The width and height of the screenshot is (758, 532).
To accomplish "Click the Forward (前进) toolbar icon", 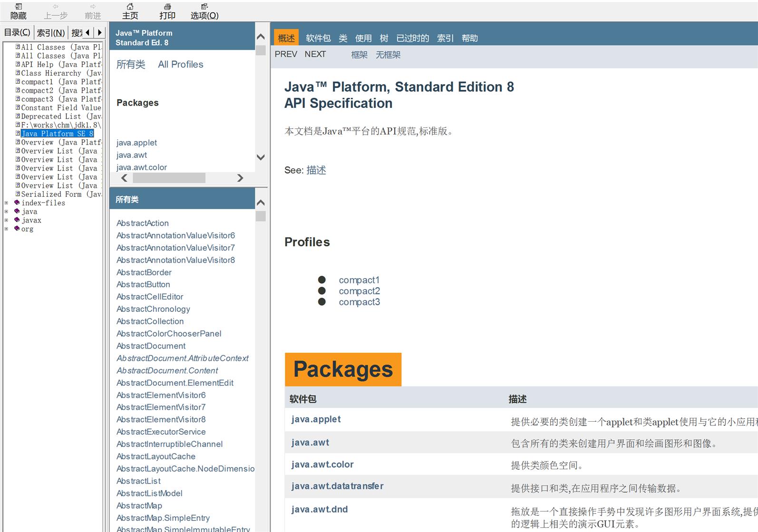I will pos(93,11).
